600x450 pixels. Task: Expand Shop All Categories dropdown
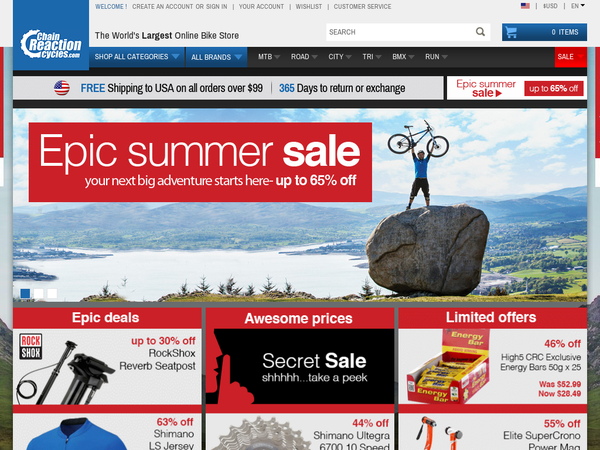pyautogui.click(x=137, y=57)
